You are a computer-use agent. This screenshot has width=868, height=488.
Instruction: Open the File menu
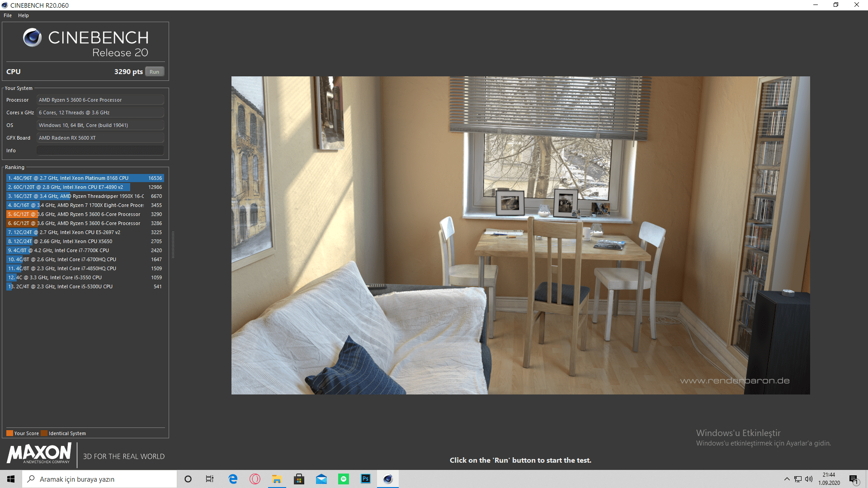click(8, 15)
